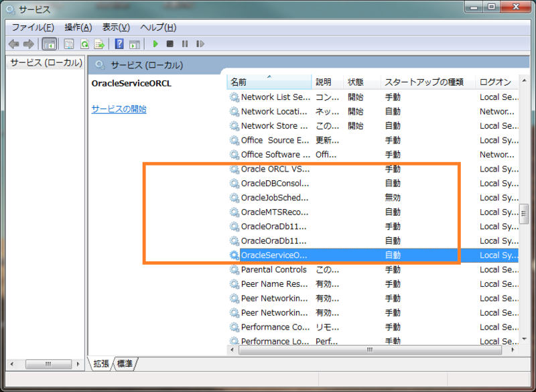Screen dimensions: 536x392
Task: Click the gear icon of Office Software ...
Action: pos(234,155)
